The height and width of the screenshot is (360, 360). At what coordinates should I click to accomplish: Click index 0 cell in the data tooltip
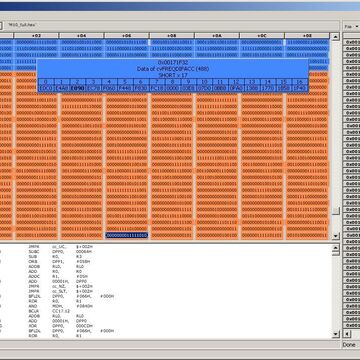click(x=45, y=82)
